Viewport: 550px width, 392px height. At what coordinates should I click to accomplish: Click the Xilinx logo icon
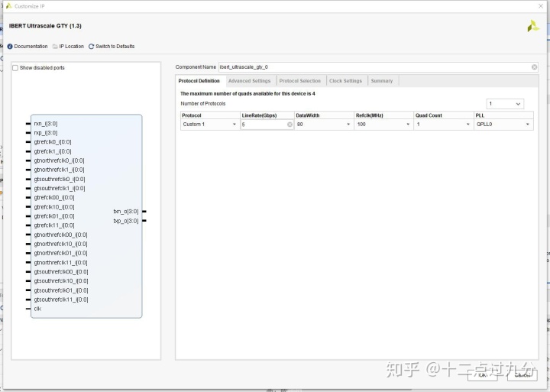click(x=533, y=26)
